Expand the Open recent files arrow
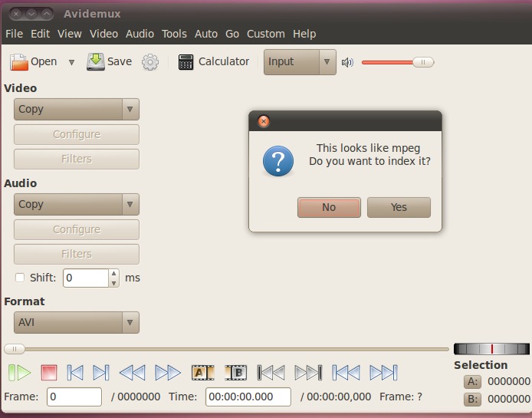Viewport: 532px width, 418px height. 71,62
